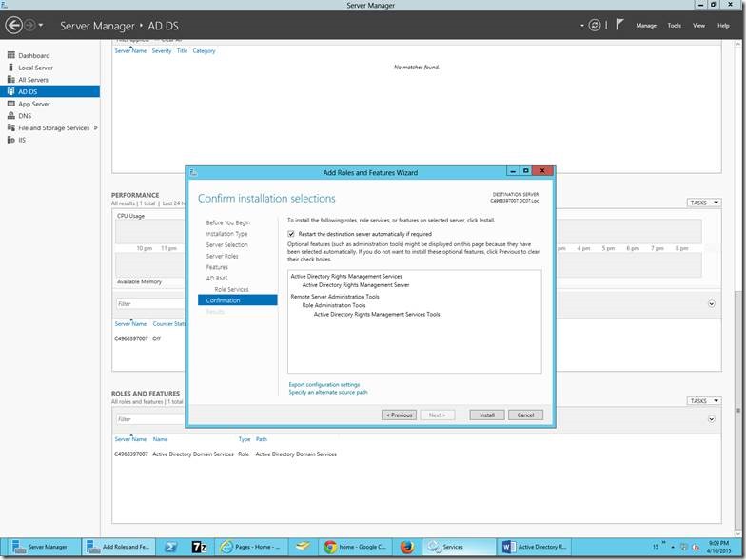Refresh Server Manager with the refresh icon
The height and width of the screenshot is (560, 746).
pyautogui.click(x=594, y=25)
